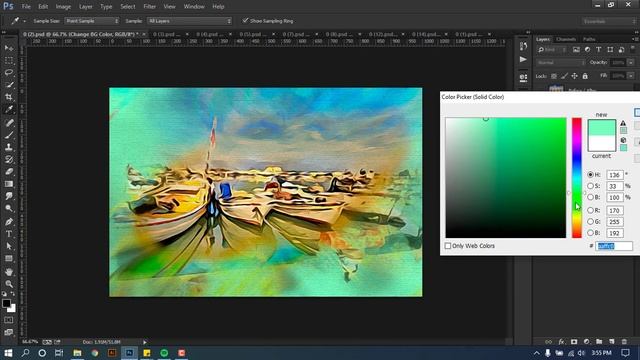Select the Zoom tool
The width and height of the screenshot is (640, 360).
click(x=9, y=284)
